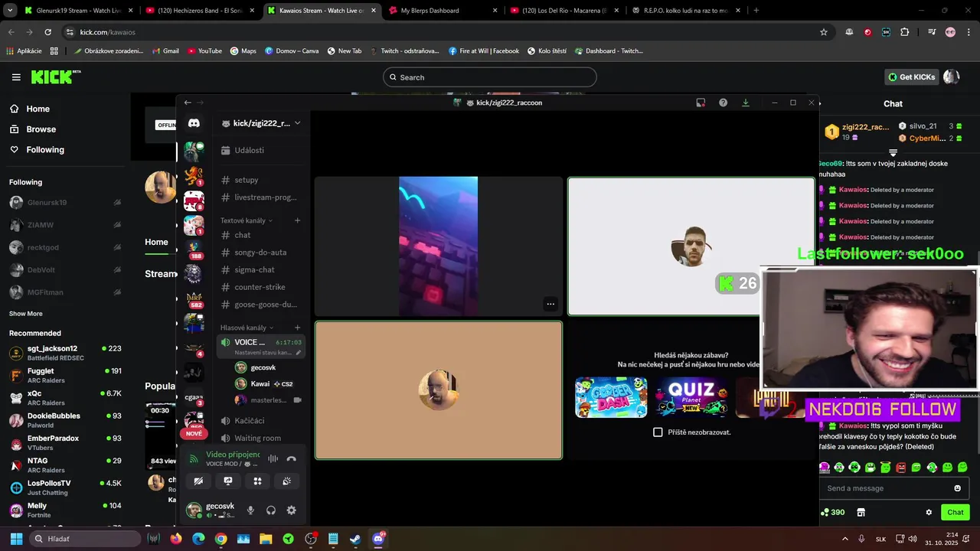
Task: Open the YouTube bookmark
Action: [204, 51]
